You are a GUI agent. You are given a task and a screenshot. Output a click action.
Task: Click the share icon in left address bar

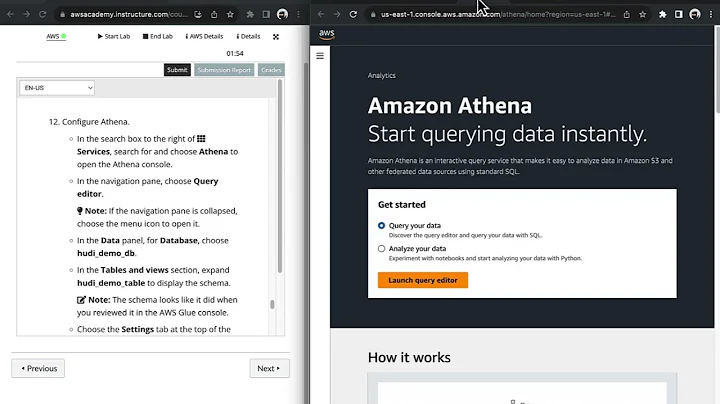click(214, 15)
